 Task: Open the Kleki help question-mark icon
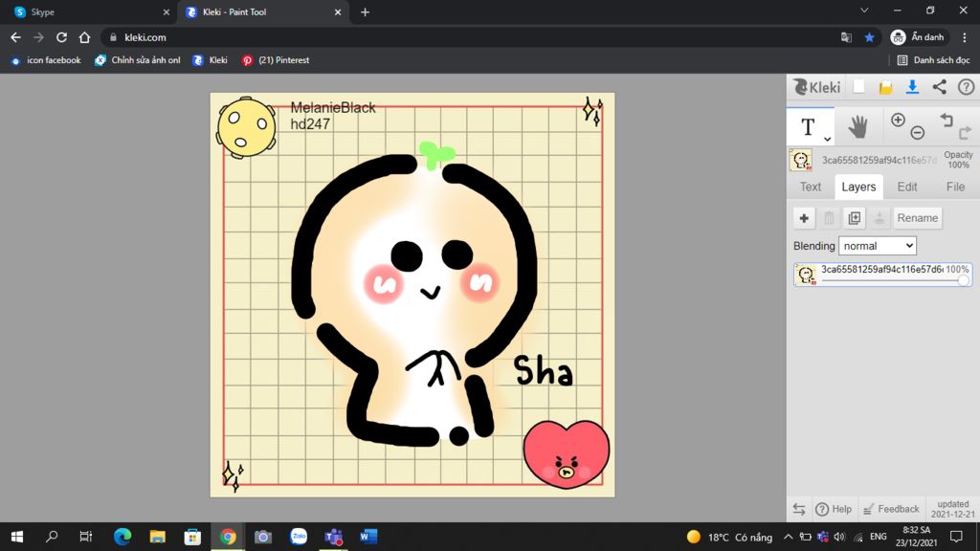[x=966, y=87]
